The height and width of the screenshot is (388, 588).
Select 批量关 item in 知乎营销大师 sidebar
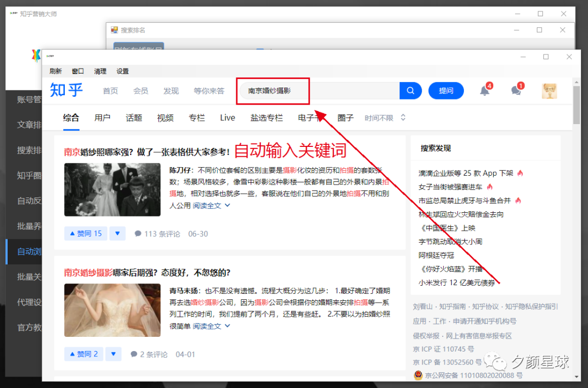(24, 276)
